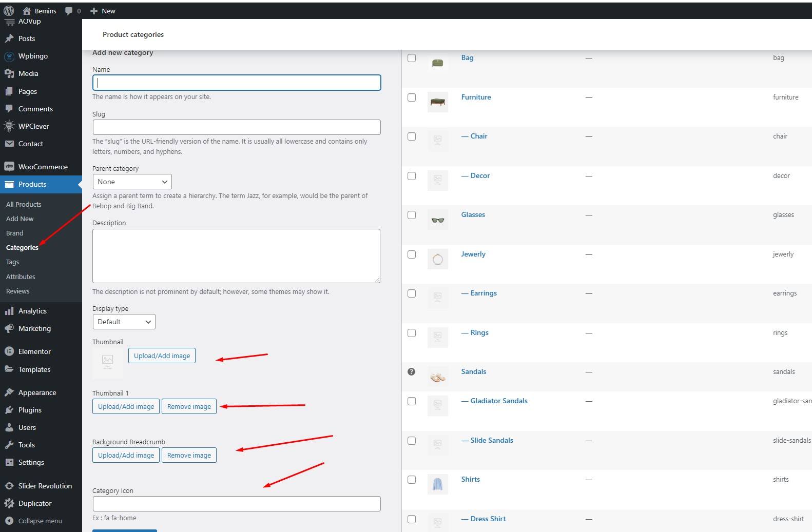Go to Attributes in Products submenu
Image resolution: width=812 pixels, height=532 pixels.
point(21,277)
